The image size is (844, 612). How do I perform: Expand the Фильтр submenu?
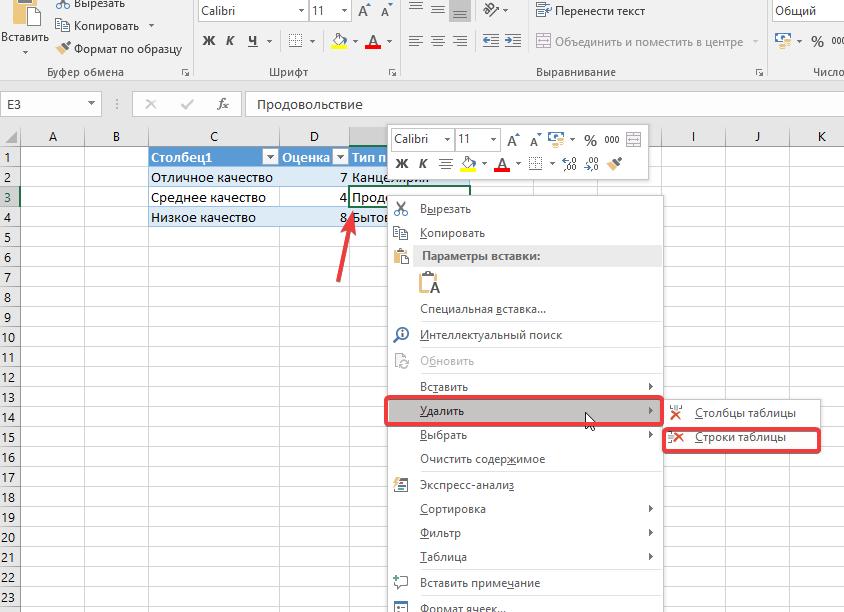point(525,533)
